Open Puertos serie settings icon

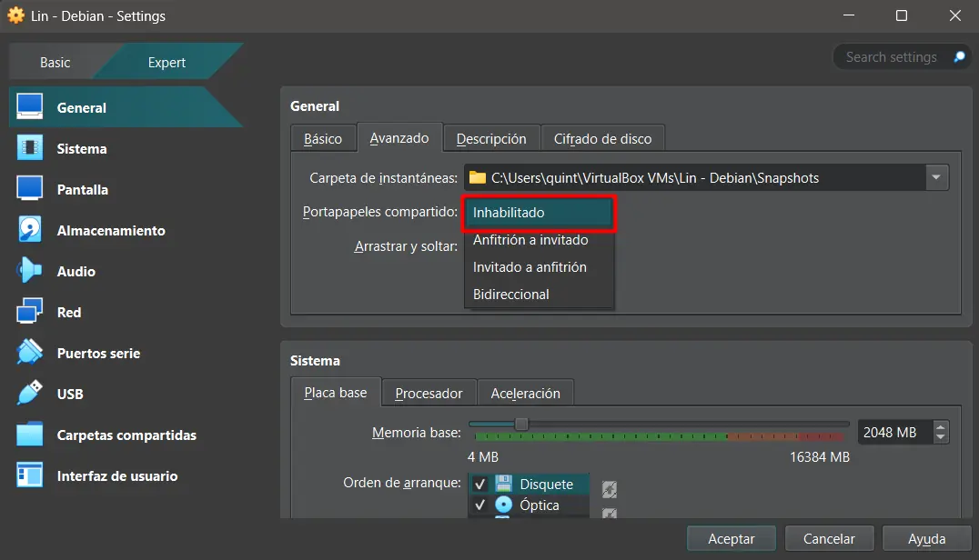pyautogui.click(x=29, y=353)
